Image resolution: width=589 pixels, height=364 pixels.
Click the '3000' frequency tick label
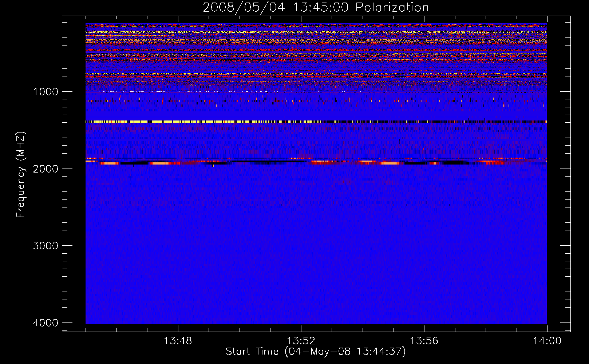pyautogui.click(x=46, y=246)
